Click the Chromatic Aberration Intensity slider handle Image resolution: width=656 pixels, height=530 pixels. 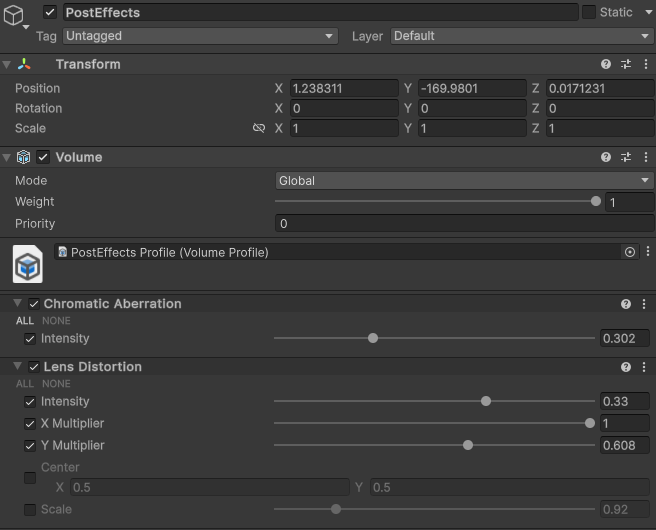[x=373, y=338]
